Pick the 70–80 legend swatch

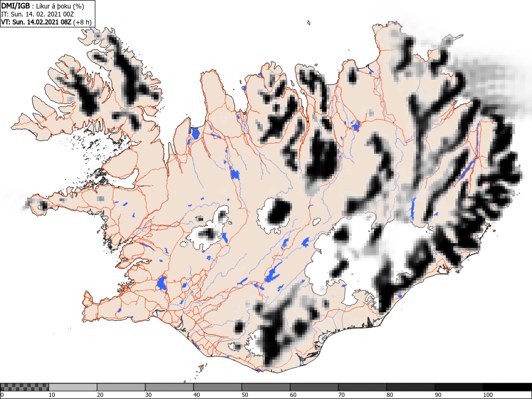coord(362,387)
